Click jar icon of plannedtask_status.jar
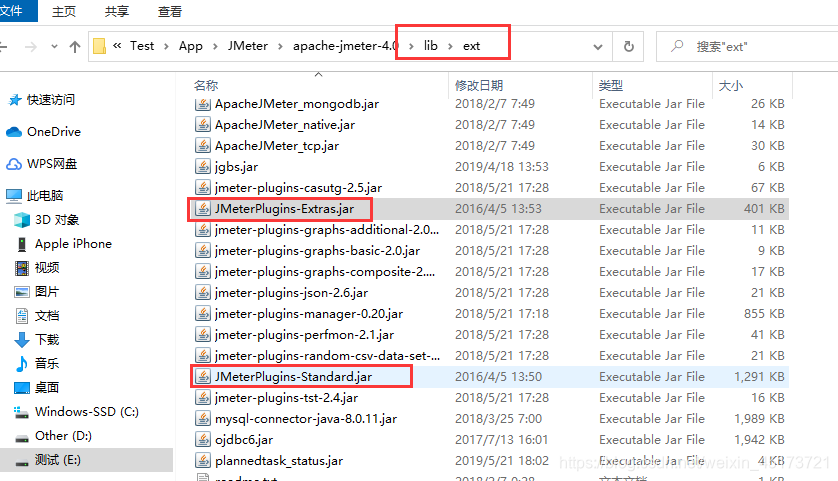Screen dimensions: 838x481 coord(203,460)
